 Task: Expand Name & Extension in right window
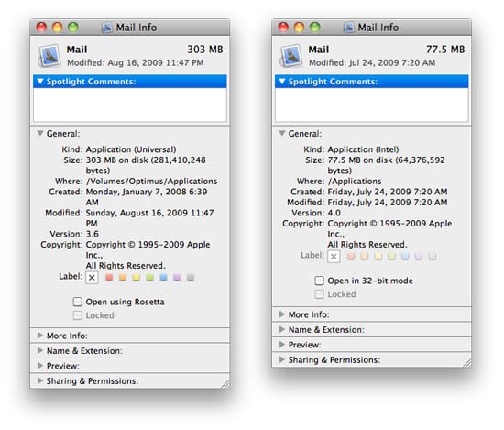click(x=282, y=329)
